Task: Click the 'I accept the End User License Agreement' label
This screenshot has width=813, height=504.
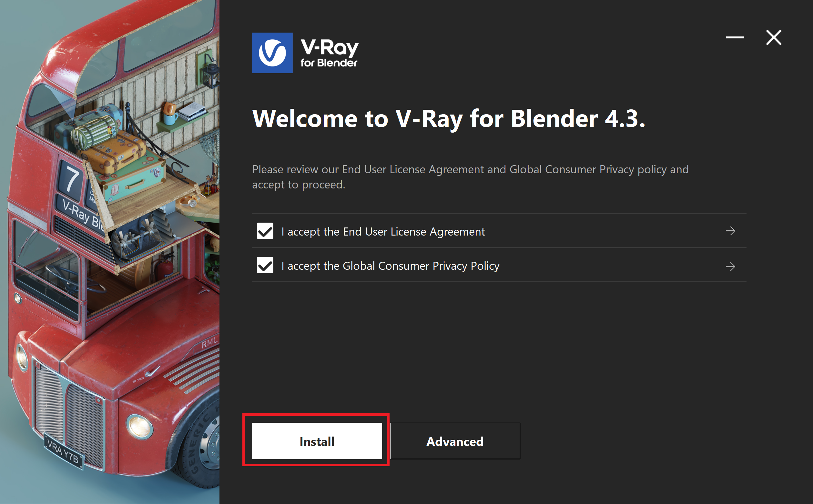Action: 383,232
